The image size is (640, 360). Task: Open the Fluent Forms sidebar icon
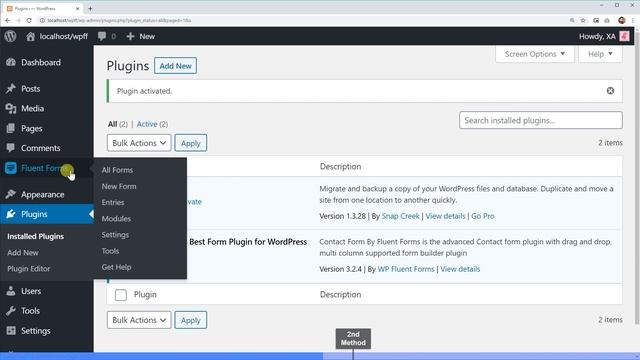pos(11,168)
